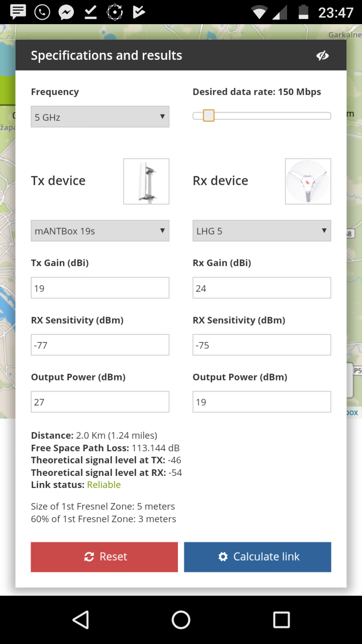The width and height of the screenshot is (362, 644).
Task: Select the Theoretical signal level at TX line
Action: click(x=106, y=460)
